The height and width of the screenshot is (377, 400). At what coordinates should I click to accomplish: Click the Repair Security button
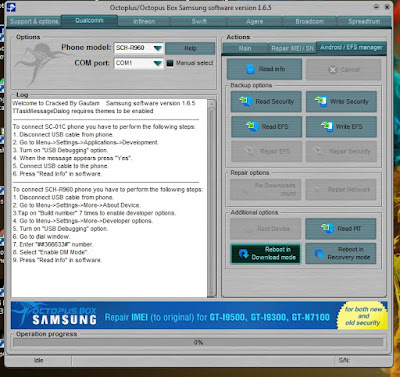point(341,151)
